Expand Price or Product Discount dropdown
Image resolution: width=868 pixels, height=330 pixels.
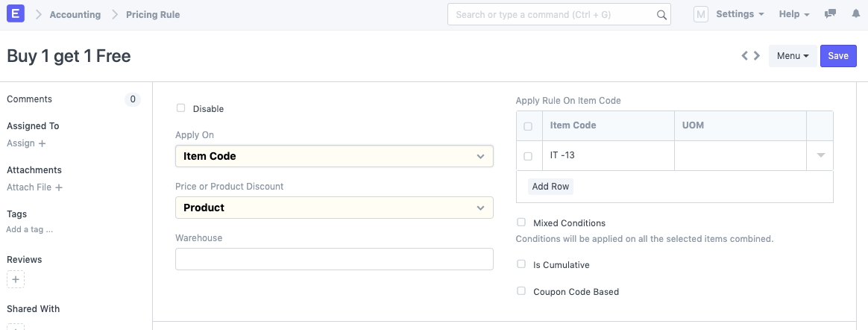(x=334, y=208)
